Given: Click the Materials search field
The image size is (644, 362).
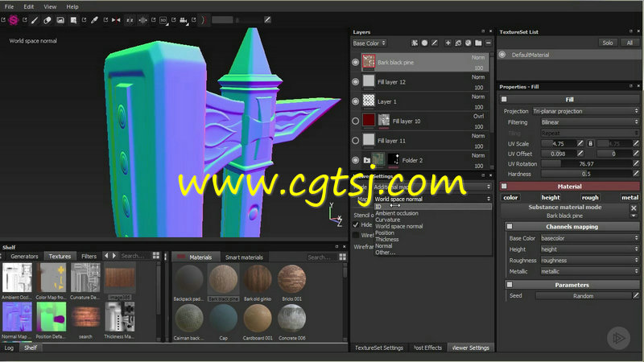Looking at the screenshot, I should [320, 257].
